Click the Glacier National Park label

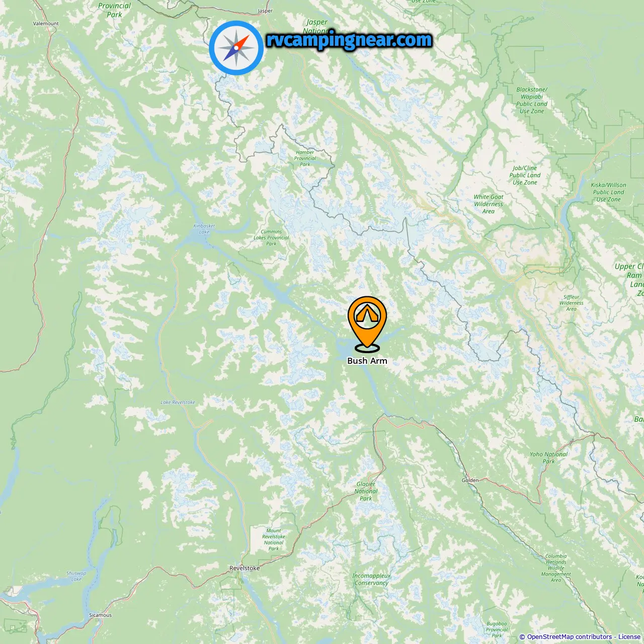366,492
